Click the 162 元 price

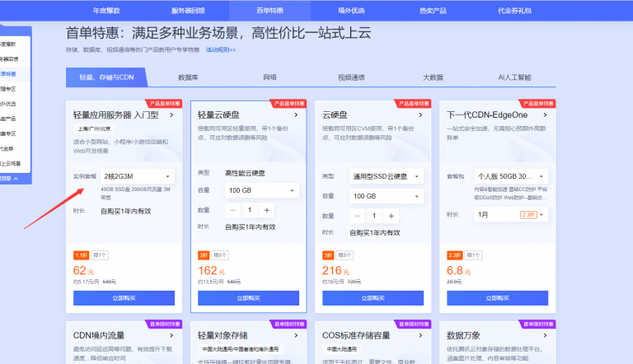[211, 271]
